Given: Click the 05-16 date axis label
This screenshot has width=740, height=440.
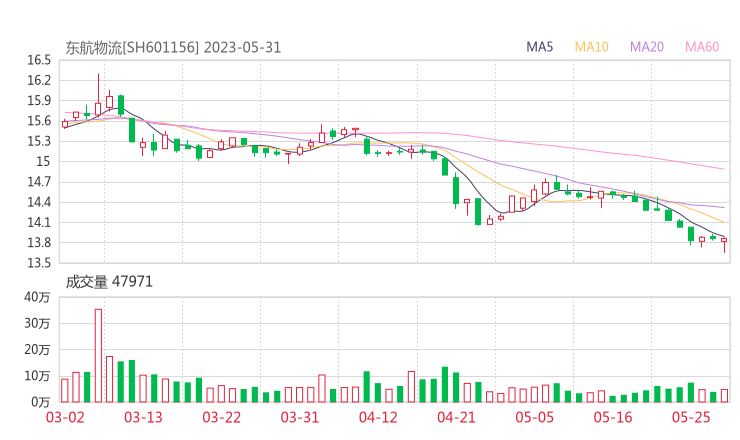Looking at the screenshot, I should point(613,417).
